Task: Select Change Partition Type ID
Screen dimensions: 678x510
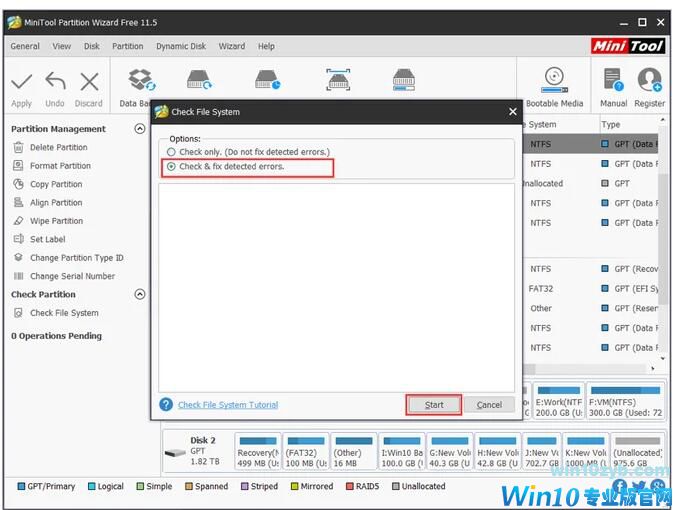Action: coord(77,258)
